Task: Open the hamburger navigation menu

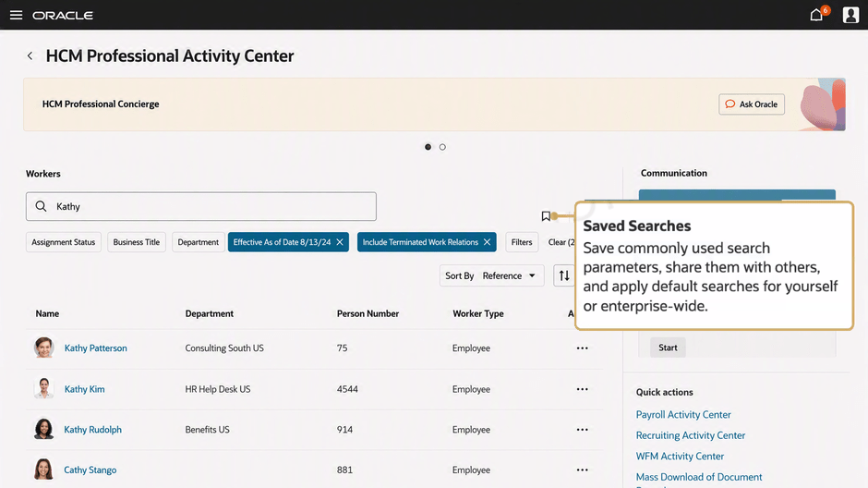Action: pos(16,15)
